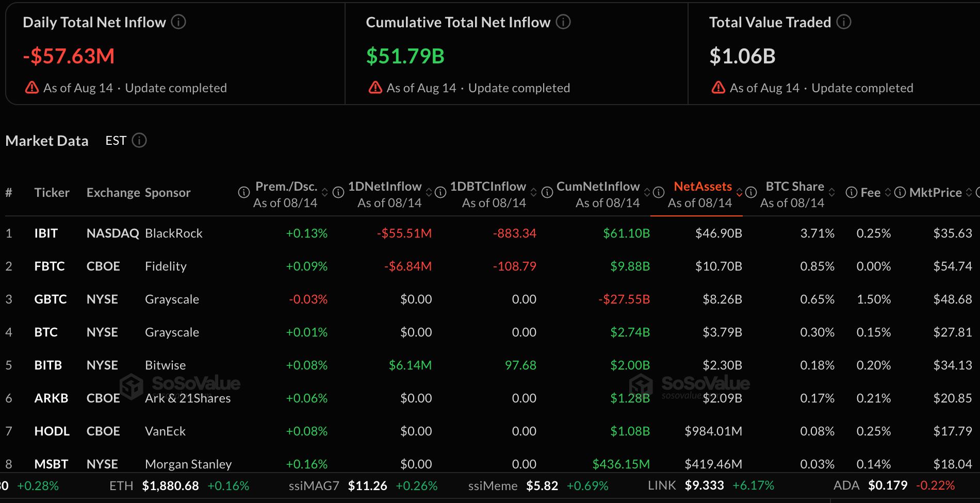
Task: Click info icon before Prem./Dsc. column
Action: [243, 193]
